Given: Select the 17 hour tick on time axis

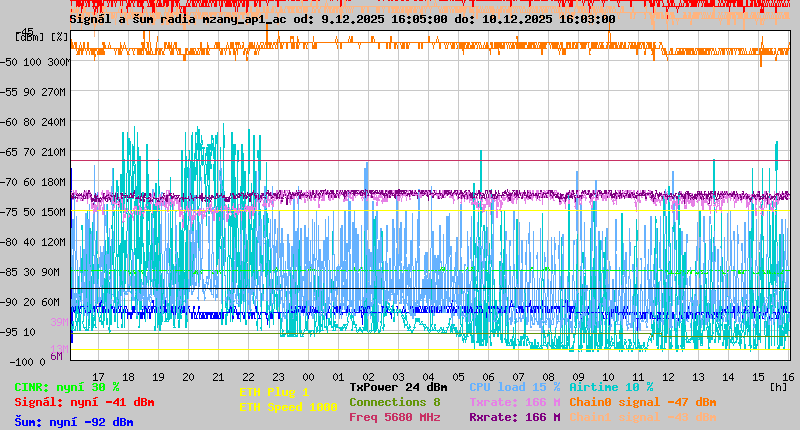Looking at the screenshot, I should [98, 376].
